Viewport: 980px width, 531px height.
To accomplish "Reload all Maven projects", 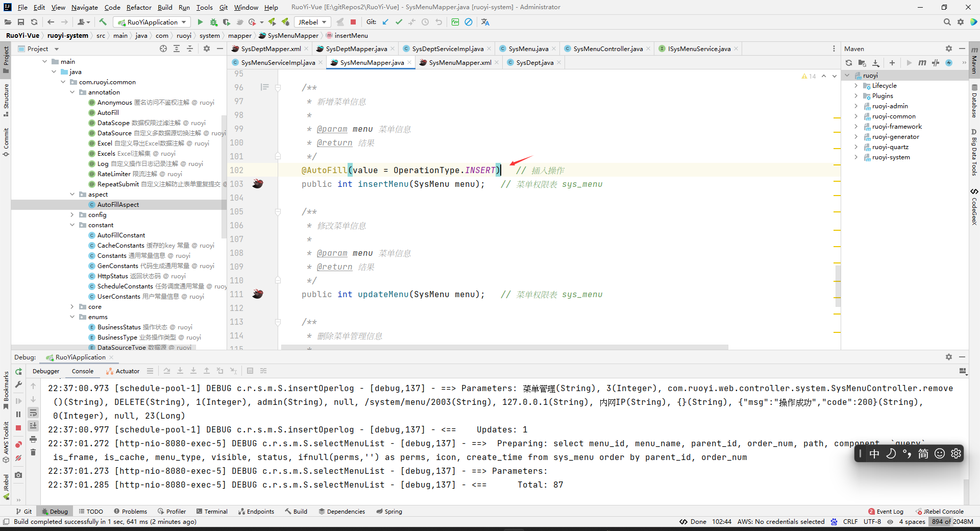I will coord(849,63).
